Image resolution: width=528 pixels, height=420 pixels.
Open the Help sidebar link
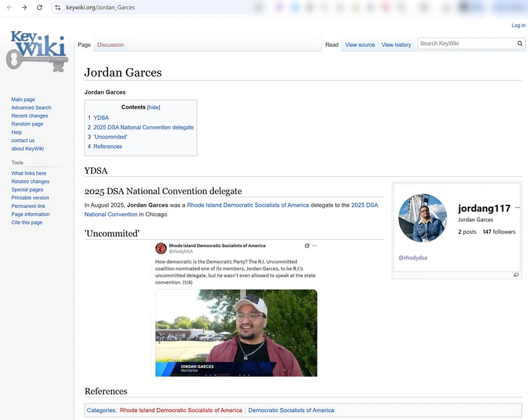pyautogui.click(x=16, y=132)
